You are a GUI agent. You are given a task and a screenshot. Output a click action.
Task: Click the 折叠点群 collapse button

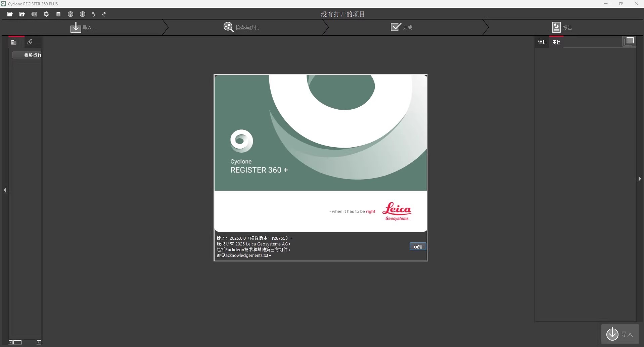pos(27,55)
